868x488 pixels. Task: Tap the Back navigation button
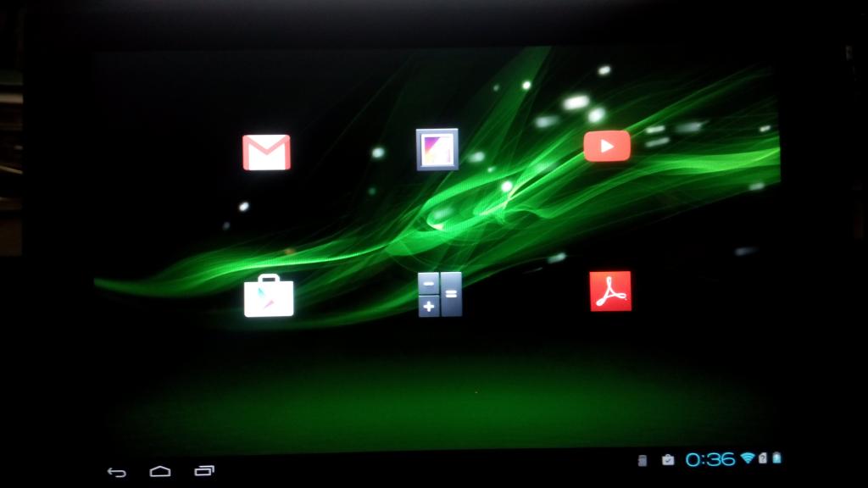[117, 472]
